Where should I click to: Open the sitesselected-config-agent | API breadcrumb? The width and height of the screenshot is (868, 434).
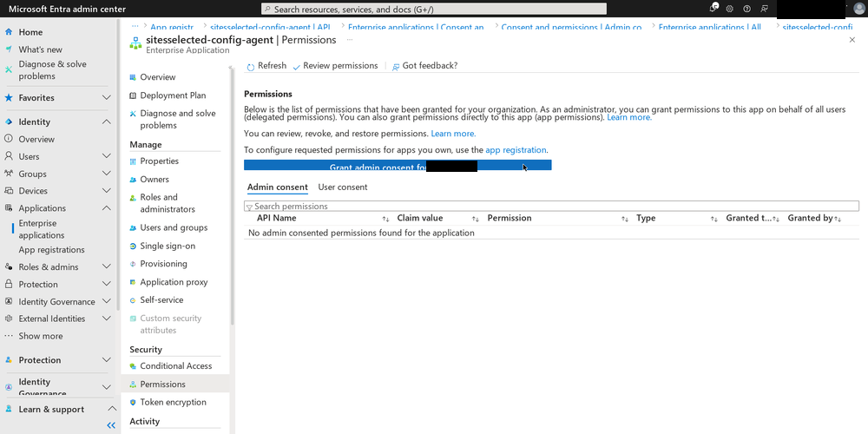pos(271,27)
